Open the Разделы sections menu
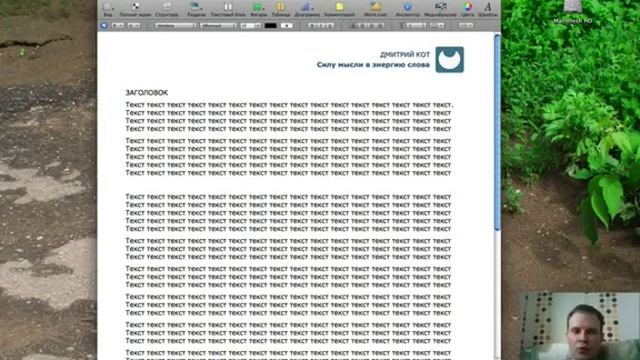Image resolution: width=640 pixels, height=360 pixels. pyautogui.click(x=196, y=9)
